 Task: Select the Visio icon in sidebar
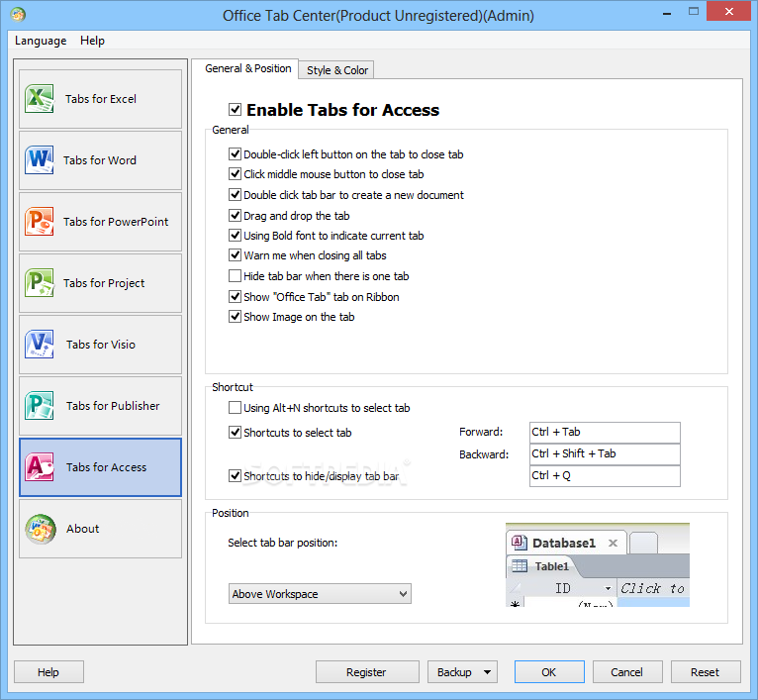click(x=40, y=345)
